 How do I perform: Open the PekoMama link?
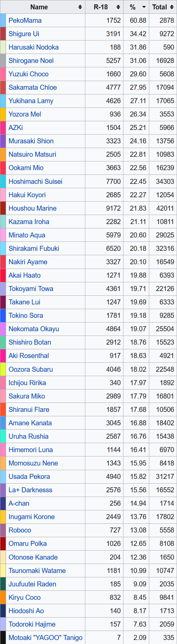(x=25, y=20)
